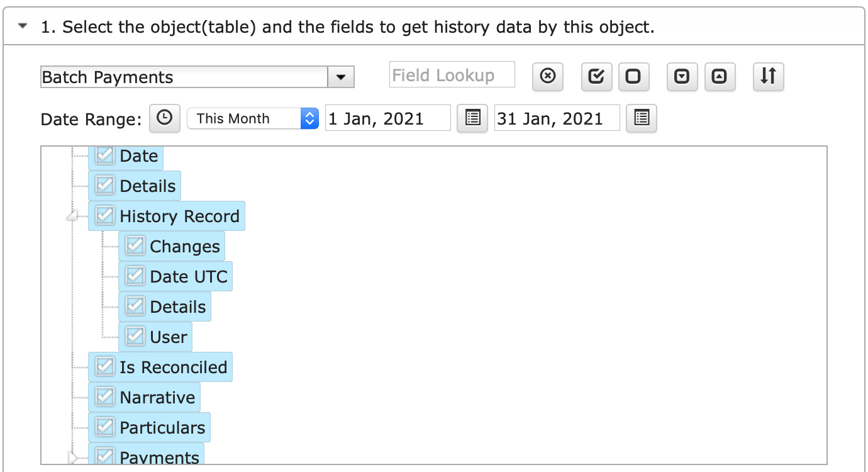Uncheck the Narrative checkbox

[105, 397]
